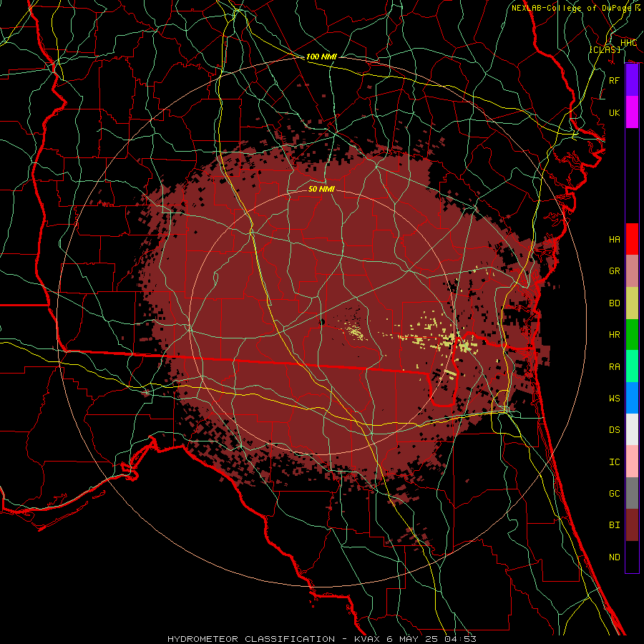Image resolution: width=644 pixels, height=644 pixels.
Task: Click the HHC product label
Action: point(628,43)
